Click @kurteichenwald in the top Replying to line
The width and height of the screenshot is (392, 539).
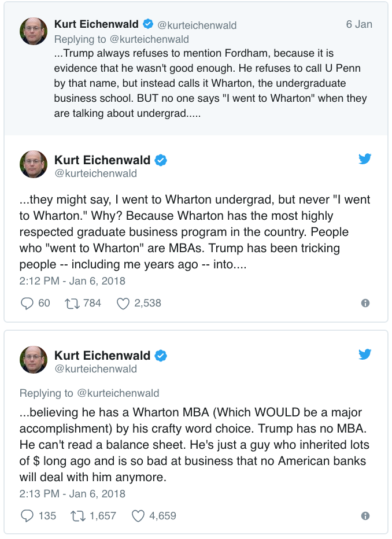pyautogui.click(x=149, y=39)
